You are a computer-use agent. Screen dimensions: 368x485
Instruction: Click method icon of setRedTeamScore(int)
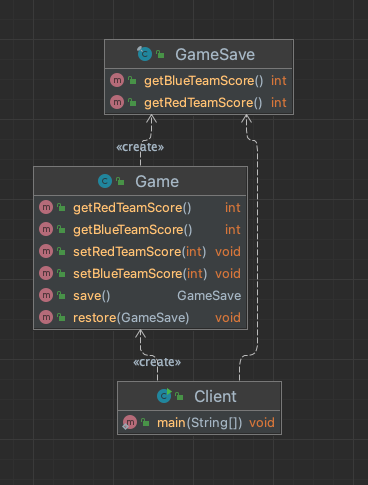[46, 251]
